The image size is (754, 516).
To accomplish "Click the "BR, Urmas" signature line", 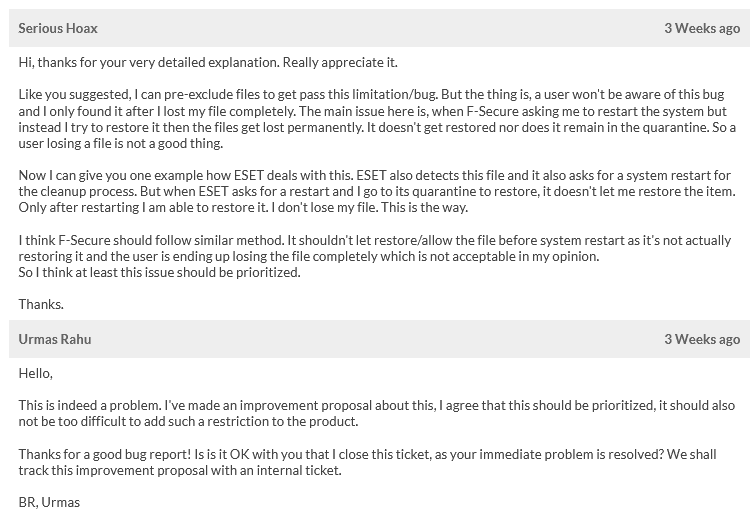I will coord(49,502).
